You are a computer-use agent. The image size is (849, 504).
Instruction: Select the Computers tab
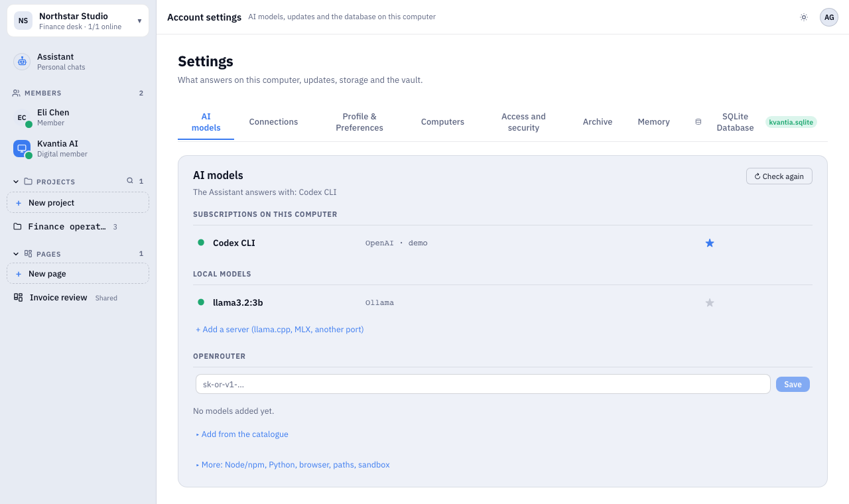pos(442,122)
